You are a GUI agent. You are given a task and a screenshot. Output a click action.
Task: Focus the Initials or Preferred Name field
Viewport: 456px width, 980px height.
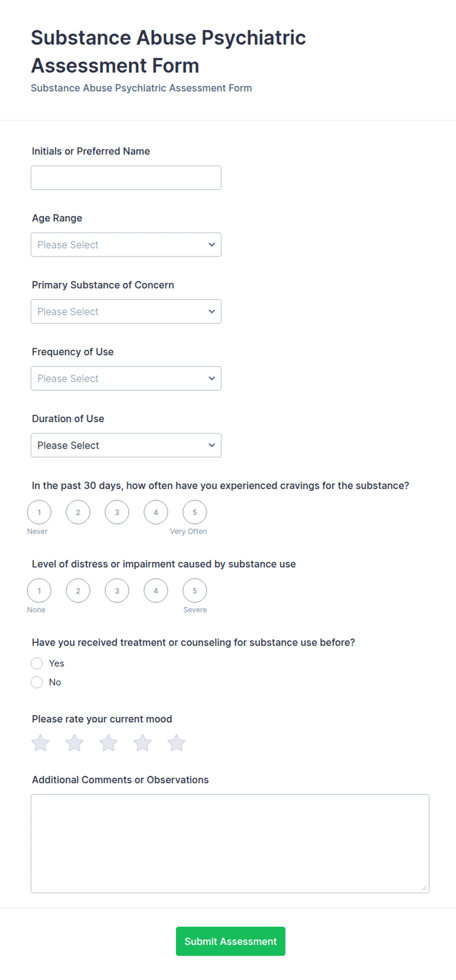(126, 178)
